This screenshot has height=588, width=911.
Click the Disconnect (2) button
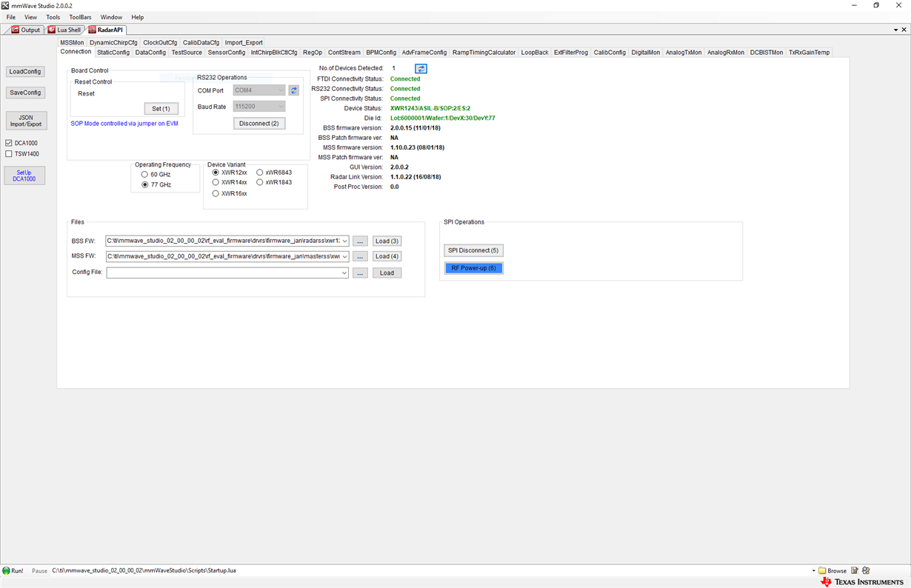259,124
